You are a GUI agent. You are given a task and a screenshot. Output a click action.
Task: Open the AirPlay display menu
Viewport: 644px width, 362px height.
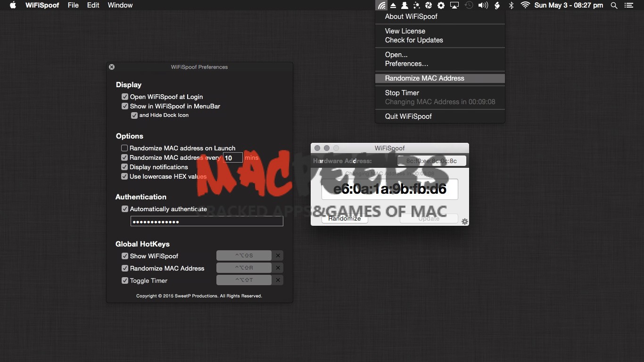click(x=454, y=5)
